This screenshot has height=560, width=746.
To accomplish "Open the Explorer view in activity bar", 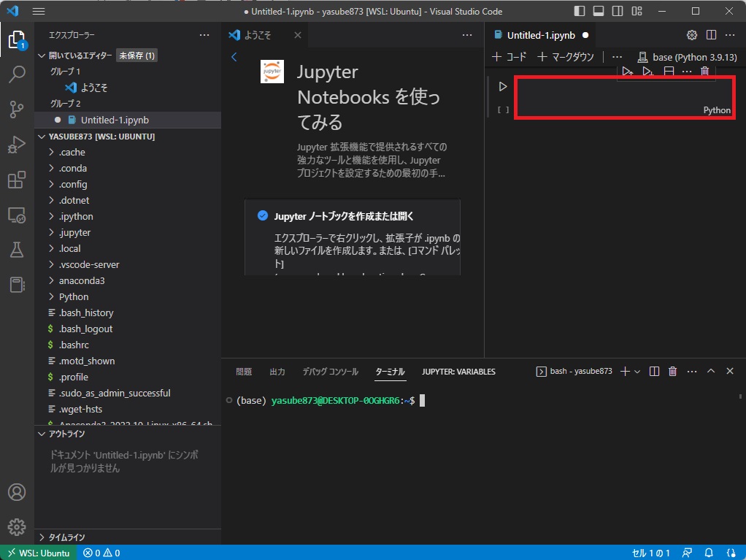I will [x=17, y=39].
